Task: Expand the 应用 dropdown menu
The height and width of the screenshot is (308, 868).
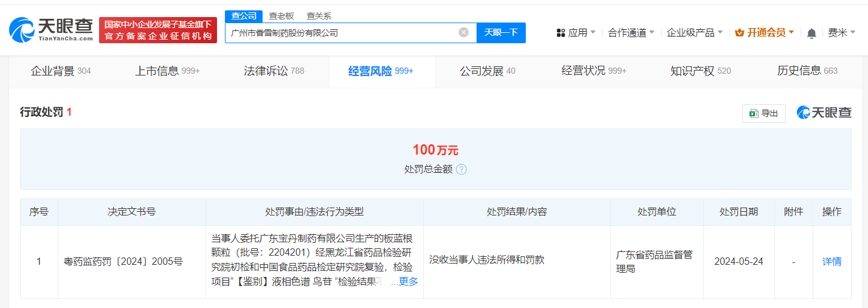Action: click(576, 33)
